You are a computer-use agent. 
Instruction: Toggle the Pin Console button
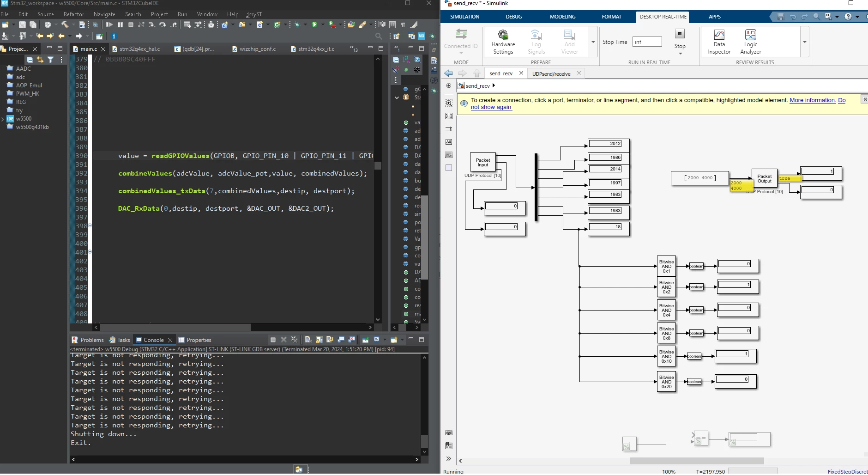(365, 340)
